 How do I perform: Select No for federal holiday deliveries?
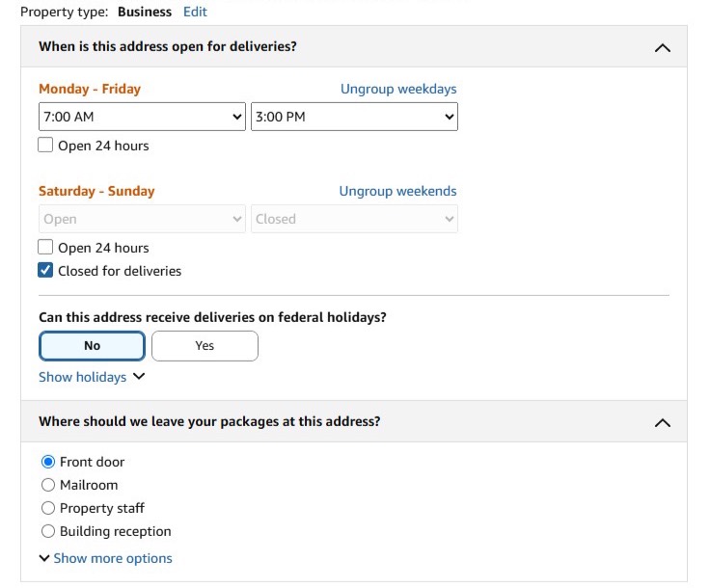93,346
